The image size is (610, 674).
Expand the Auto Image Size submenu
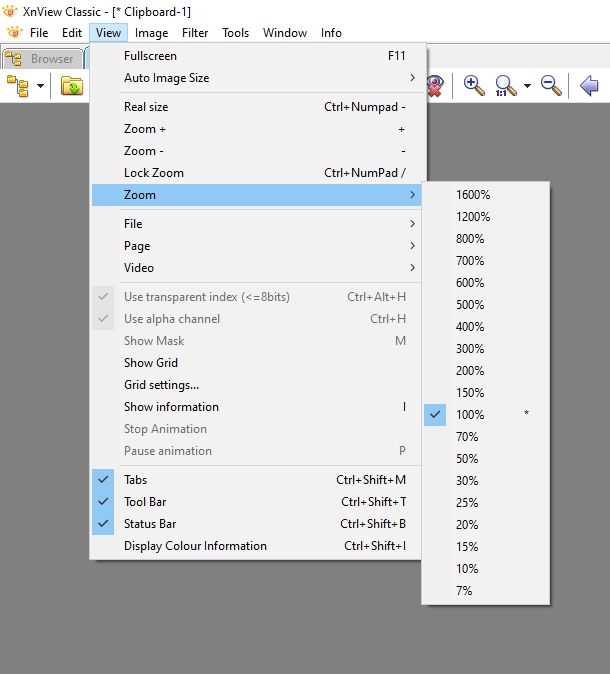click(257, 78)
